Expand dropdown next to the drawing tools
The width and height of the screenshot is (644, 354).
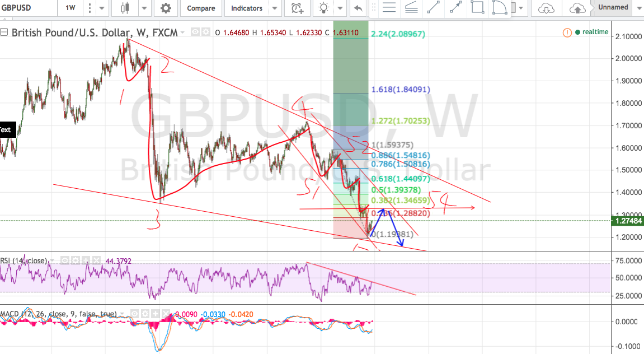pos(521,7)
